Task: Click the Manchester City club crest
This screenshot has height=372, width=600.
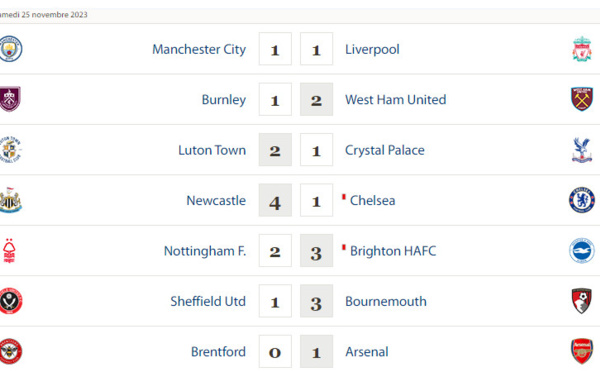Action: 10,49
